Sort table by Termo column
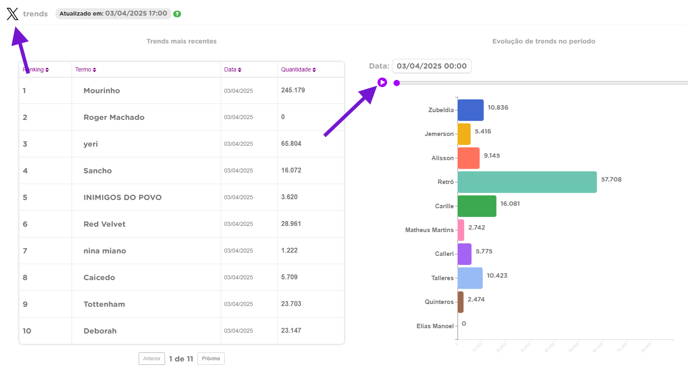 tap(85, 69)
